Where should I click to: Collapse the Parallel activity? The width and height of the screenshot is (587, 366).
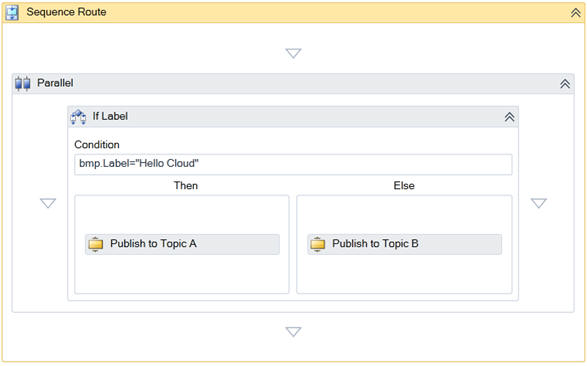pyautogui.click(x=565, y=83)
